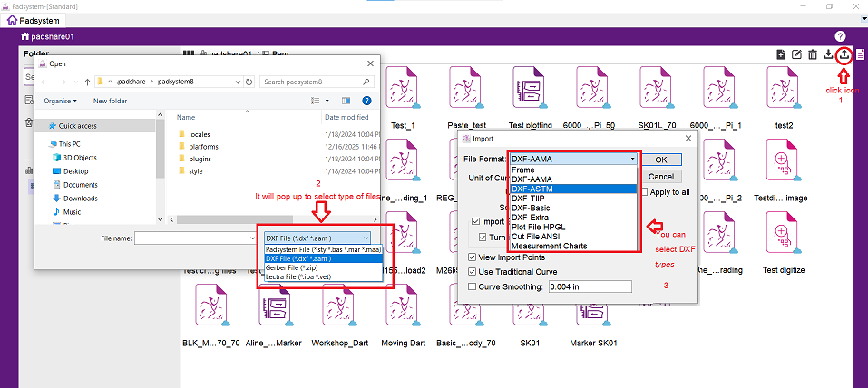Select the Test plotting marker file icon
The width and height of the screenshot is (868, 388).
pyautogui.click(x=531, y=86)
